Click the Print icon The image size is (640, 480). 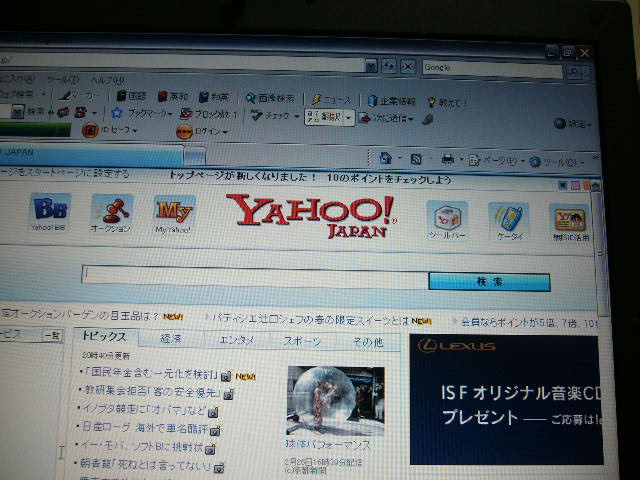click(x=447, y=159)
